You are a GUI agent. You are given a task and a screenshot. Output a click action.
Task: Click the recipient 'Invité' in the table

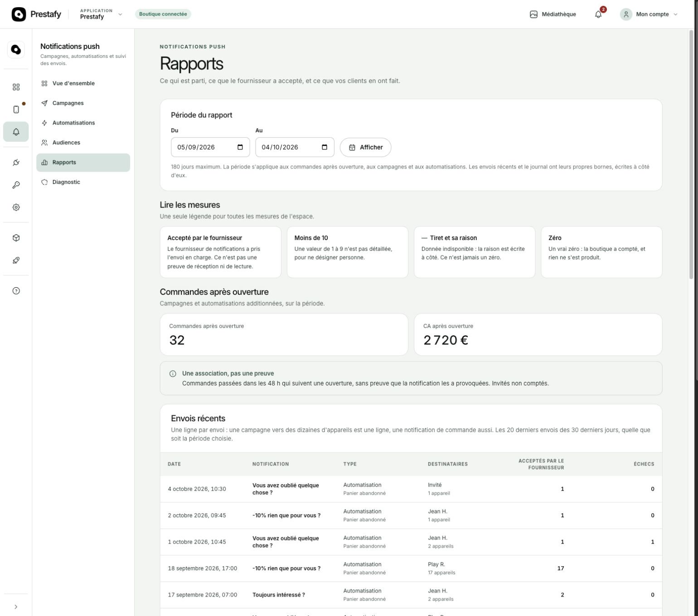click(435, 485)
